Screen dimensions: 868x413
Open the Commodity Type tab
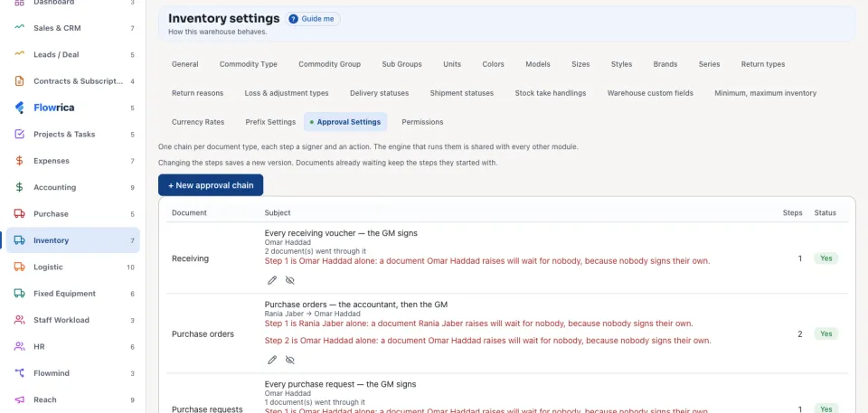pyautogui.click(x=249, y=64)
